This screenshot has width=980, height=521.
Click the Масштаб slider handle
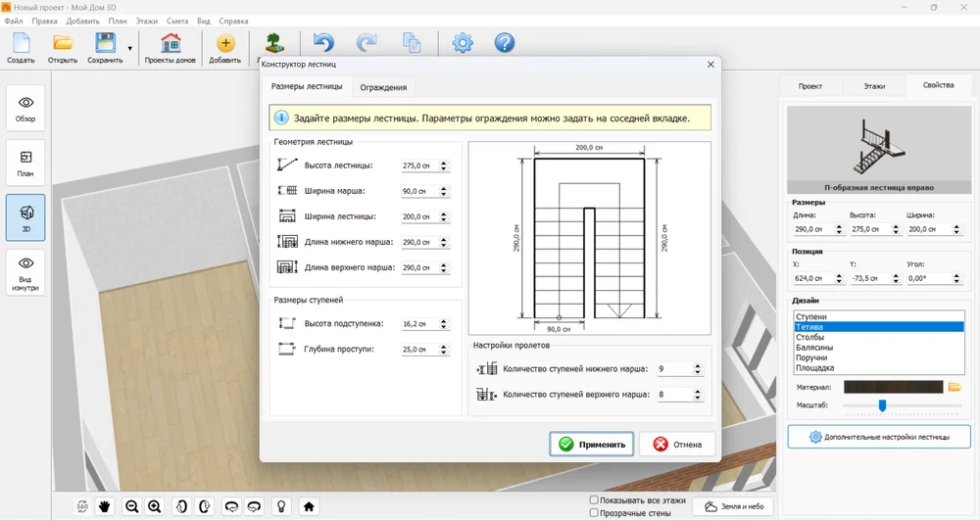coord(882,406)
